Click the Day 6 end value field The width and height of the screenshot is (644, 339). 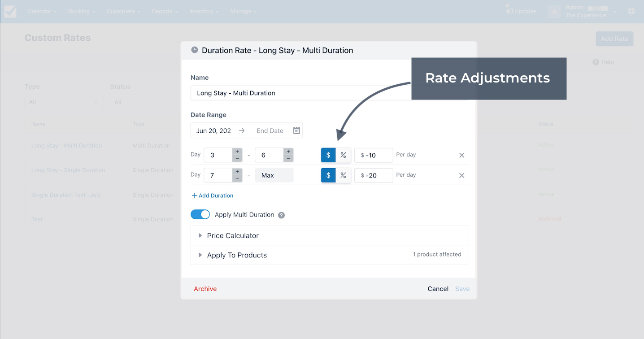(x=269, y=155)
